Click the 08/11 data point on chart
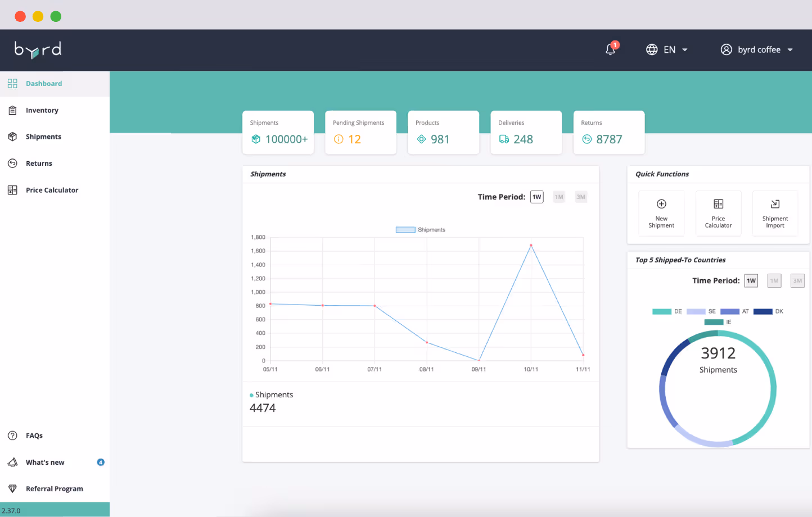 [x=427, y=342]
